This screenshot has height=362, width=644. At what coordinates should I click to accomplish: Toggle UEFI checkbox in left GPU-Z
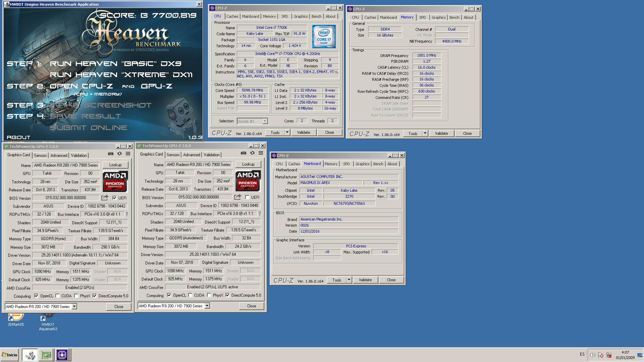[114, 198]
